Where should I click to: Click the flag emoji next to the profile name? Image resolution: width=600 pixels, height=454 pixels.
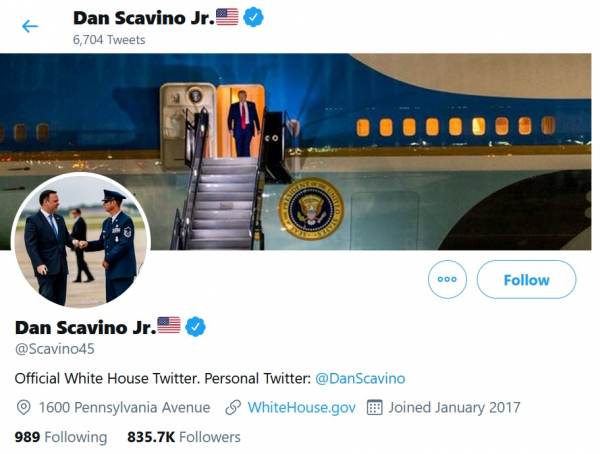(169, 326)
